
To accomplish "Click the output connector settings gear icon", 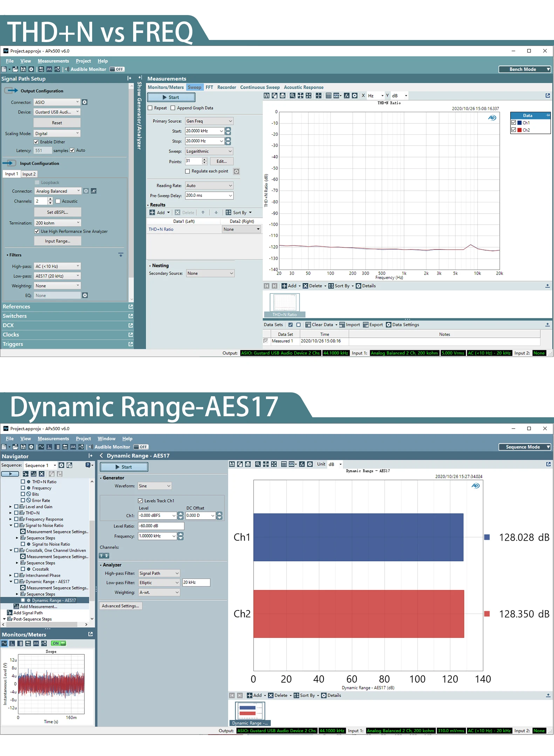I will 84,102.
